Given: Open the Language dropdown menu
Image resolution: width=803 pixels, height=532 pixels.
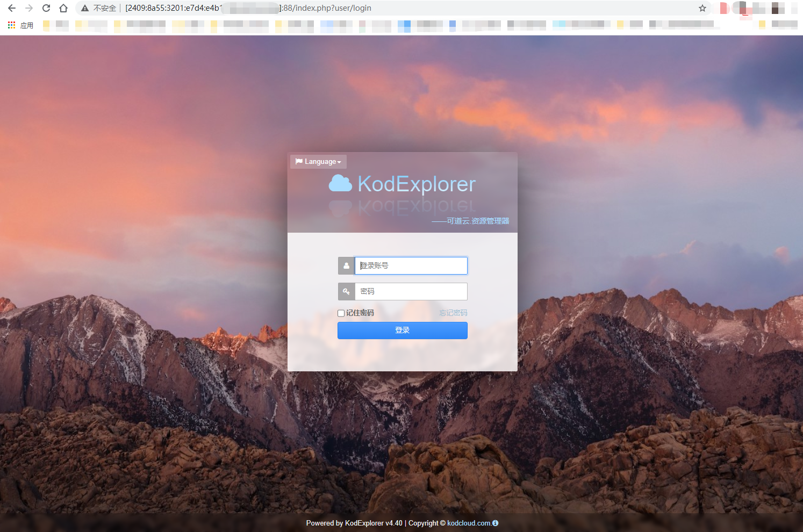Looking at the screenshot, I should pyautogui.click(x=319, y=162).
